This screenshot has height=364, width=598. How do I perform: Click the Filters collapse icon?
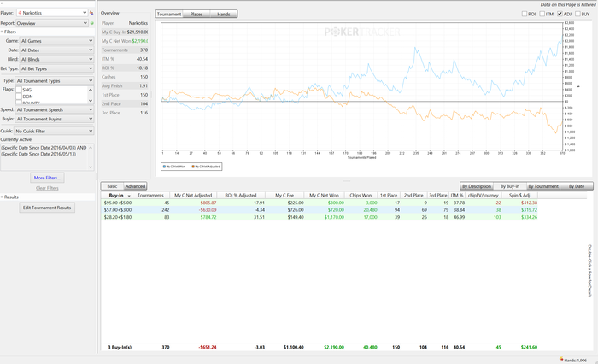click(2, 32)
